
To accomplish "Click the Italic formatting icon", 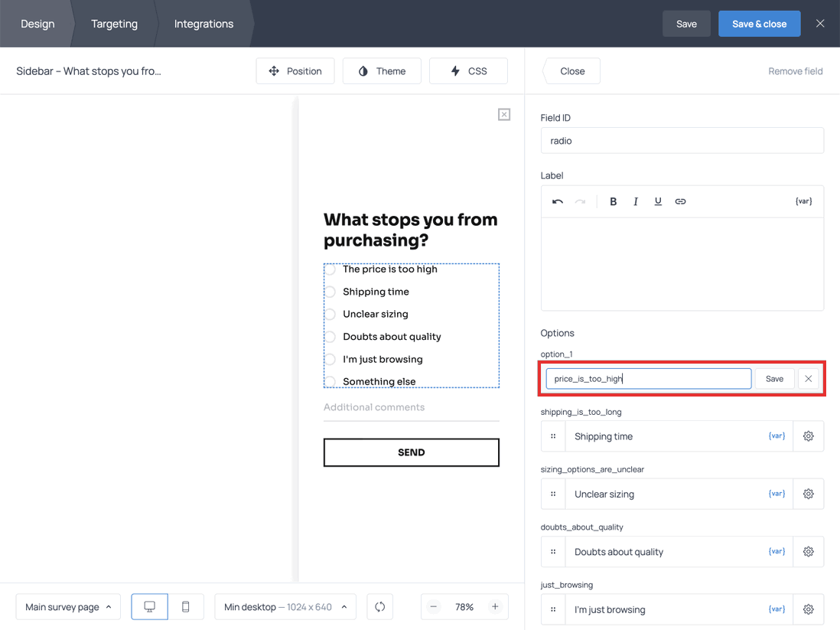I will (635, 201).
